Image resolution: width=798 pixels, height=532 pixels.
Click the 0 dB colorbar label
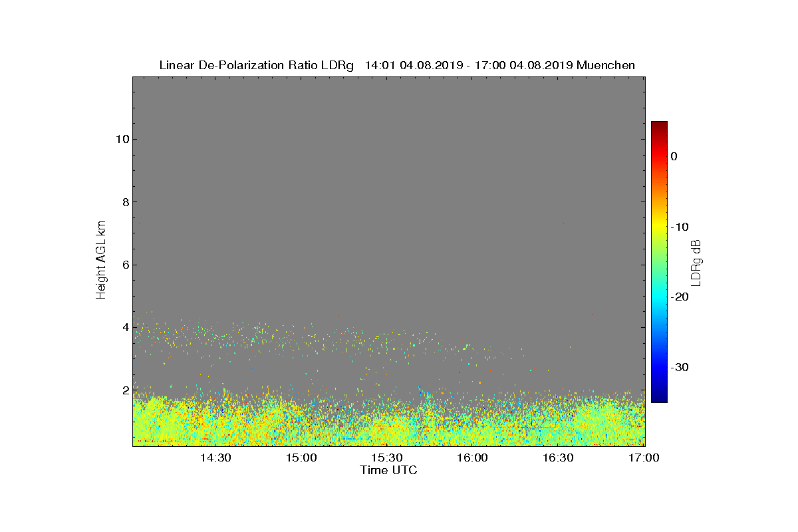[674, 156]
